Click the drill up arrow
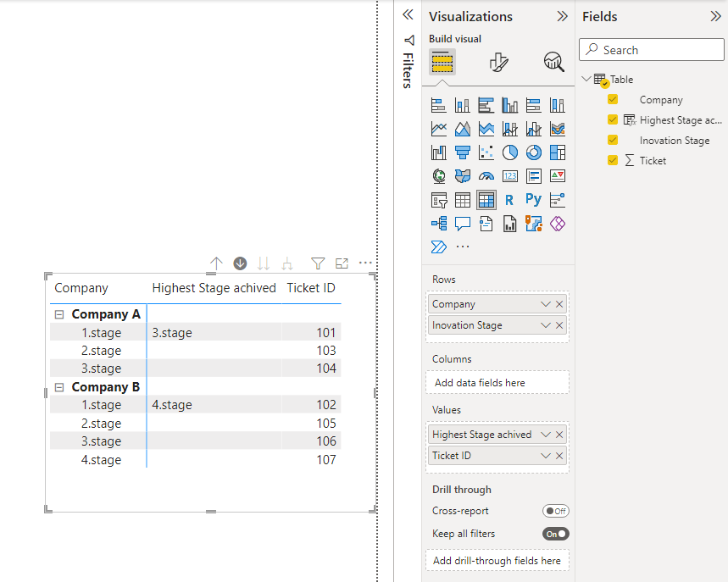 tap(216, 263)
